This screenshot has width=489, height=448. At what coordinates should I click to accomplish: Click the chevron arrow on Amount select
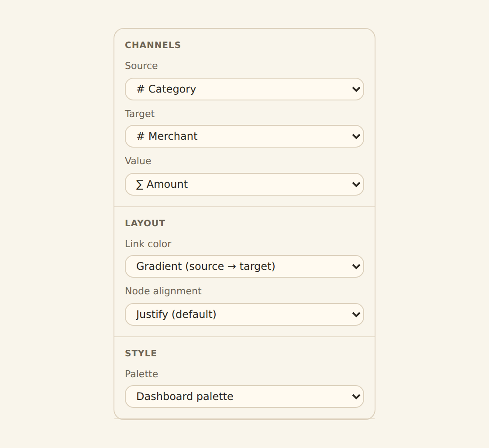click(356, 184)
